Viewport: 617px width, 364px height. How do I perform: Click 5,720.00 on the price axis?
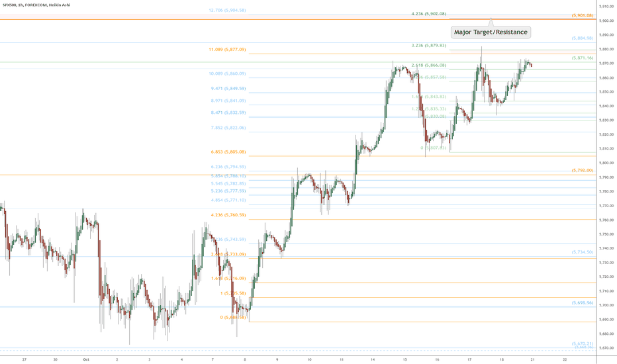(x=606, y=277)
